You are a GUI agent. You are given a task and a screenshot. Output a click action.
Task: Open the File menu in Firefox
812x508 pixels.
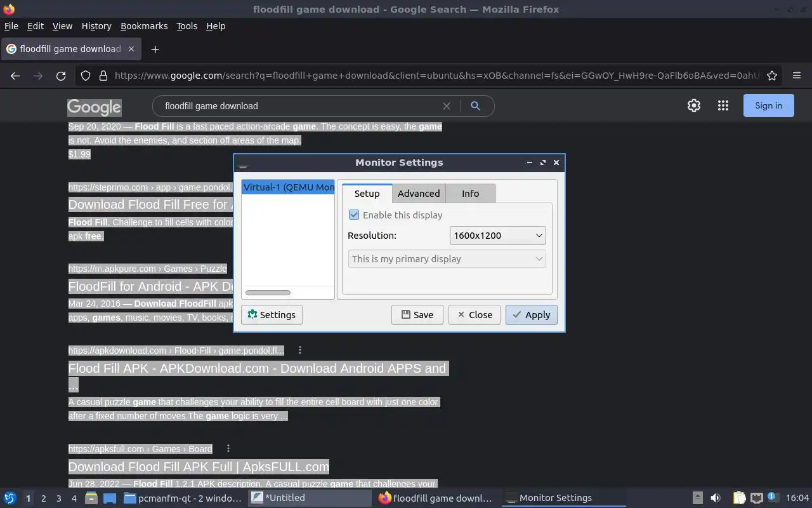tap(11, 26)
